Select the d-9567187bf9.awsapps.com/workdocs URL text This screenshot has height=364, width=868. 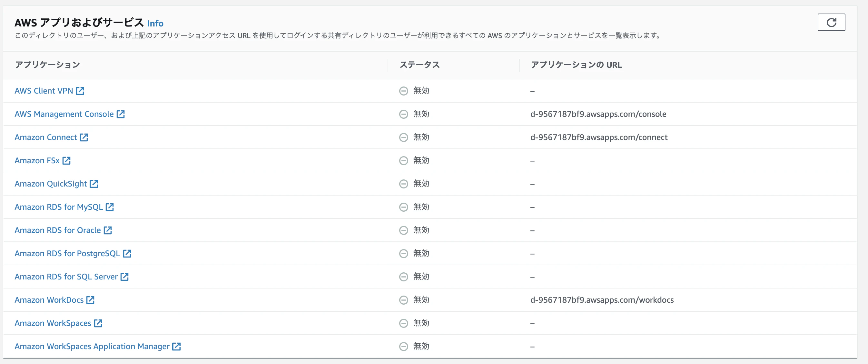[602, 300]
